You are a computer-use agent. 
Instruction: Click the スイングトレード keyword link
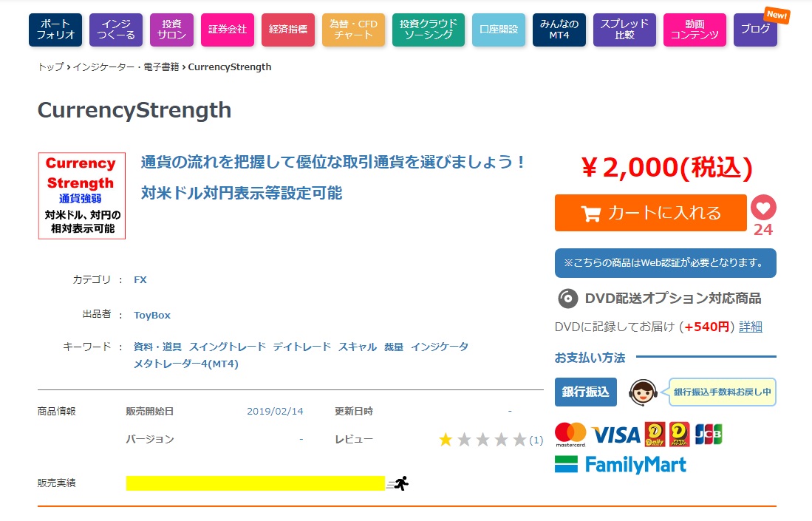coord(226,347)
